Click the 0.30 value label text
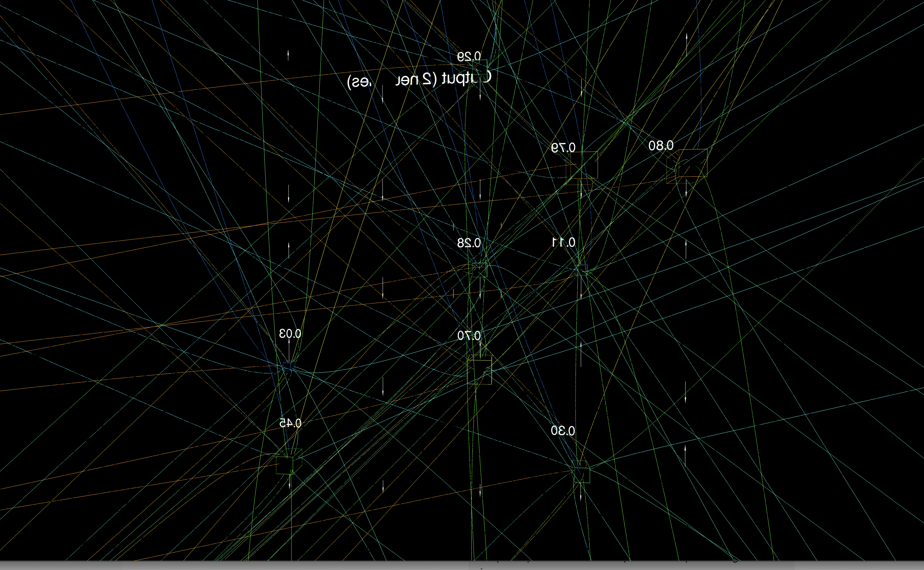Image resolution: width=924 pixels, height=570 pixels. pos(563,430)
